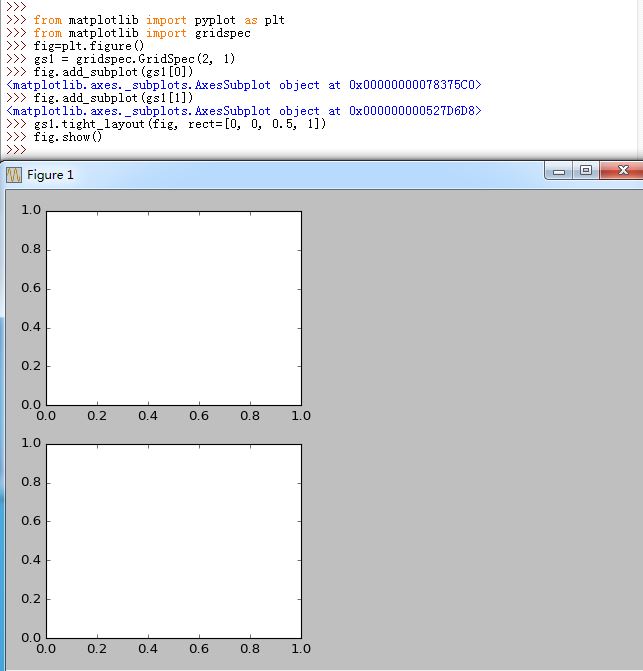643x671 pixels.
Task: Click the empty '>>>' prompt after fig.show()
Action: (x=16, y=150)
